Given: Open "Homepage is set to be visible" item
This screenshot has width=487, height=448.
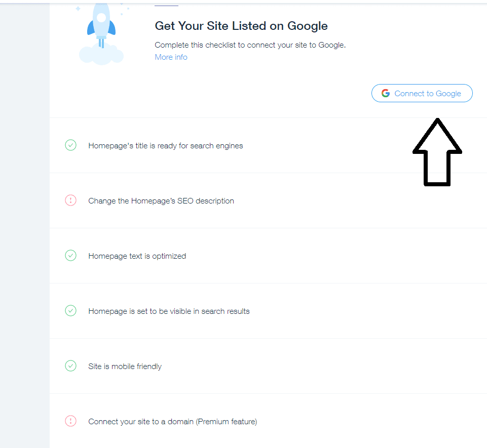Looking at the screenshot, I should (169, 311).
